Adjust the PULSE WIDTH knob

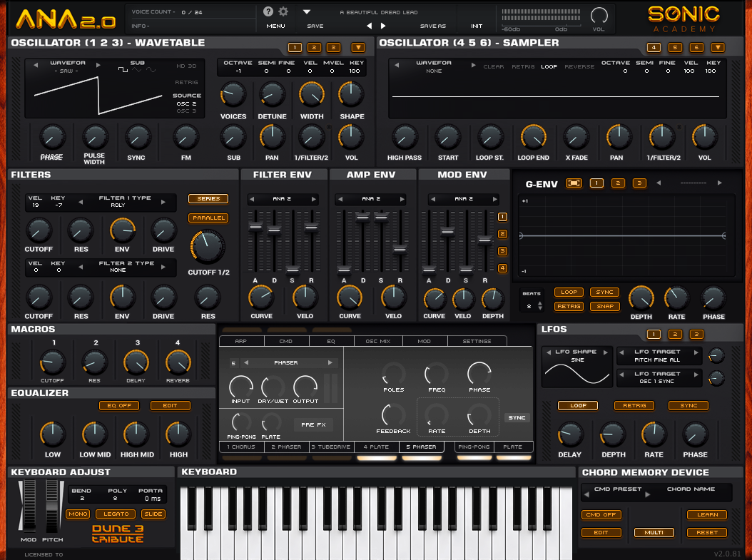point(95,138)
